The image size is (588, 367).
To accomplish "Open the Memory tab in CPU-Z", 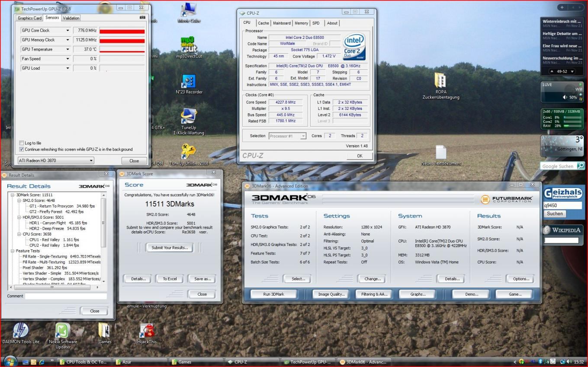I will coord(301,23).
